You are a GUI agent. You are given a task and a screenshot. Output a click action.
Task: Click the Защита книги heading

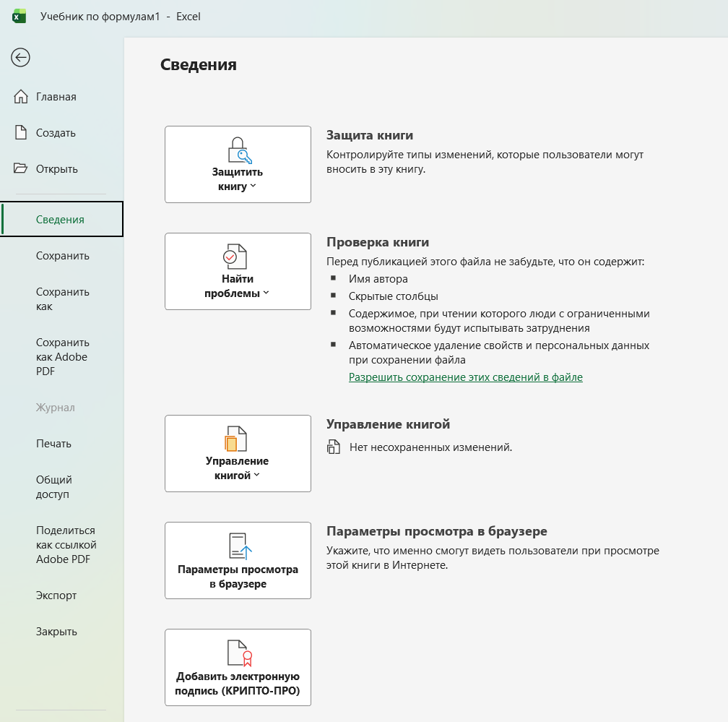coord(370,135)
